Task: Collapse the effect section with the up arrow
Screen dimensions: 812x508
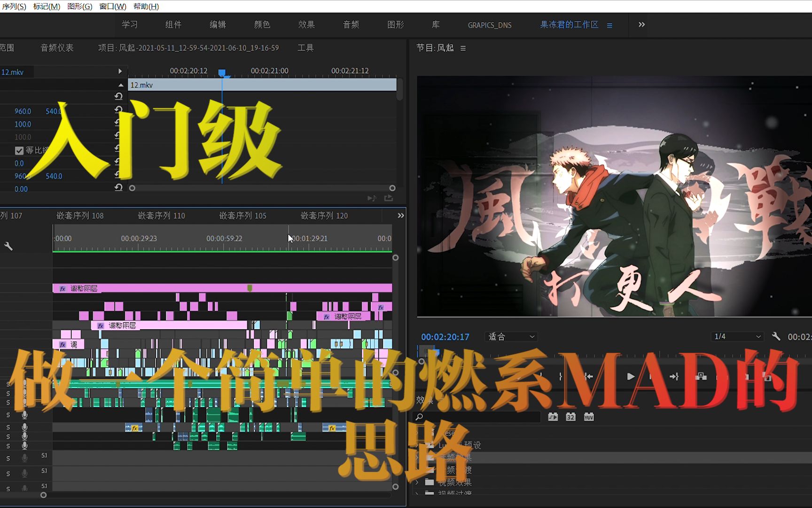Action: (x=121, y=85)
